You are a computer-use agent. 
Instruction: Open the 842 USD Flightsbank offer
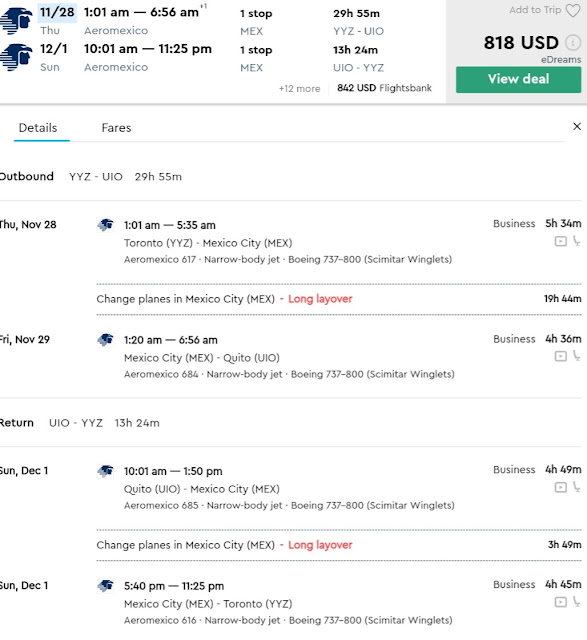(384, 88)
